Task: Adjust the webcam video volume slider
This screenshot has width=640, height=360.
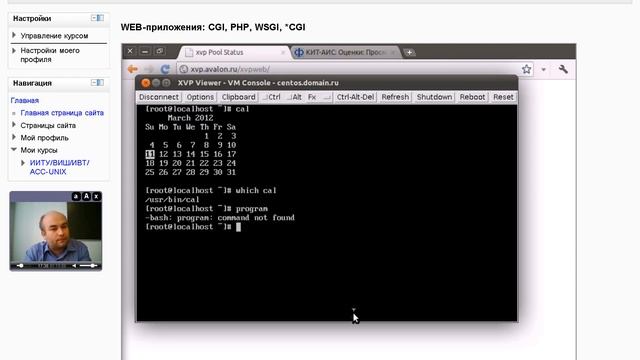Action: 88,266
